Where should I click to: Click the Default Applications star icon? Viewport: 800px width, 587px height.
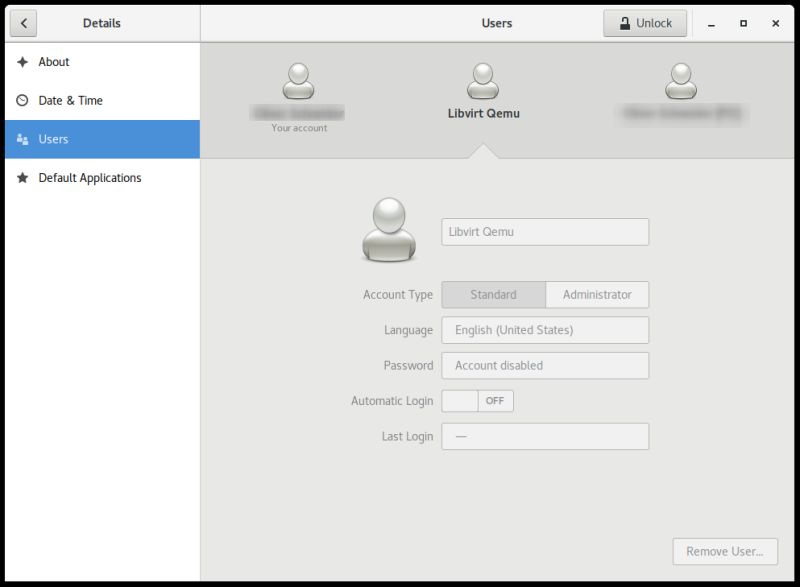coord(22,177)
